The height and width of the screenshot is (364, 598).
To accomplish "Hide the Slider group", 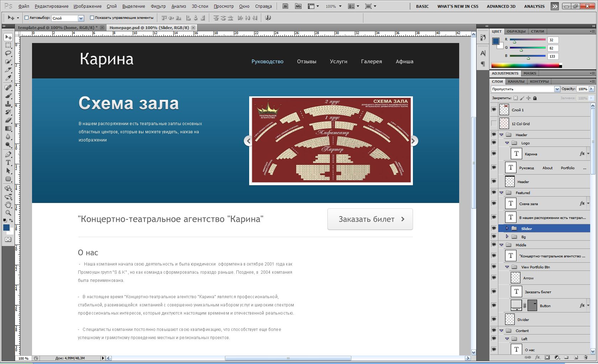I will pos(494,228).
